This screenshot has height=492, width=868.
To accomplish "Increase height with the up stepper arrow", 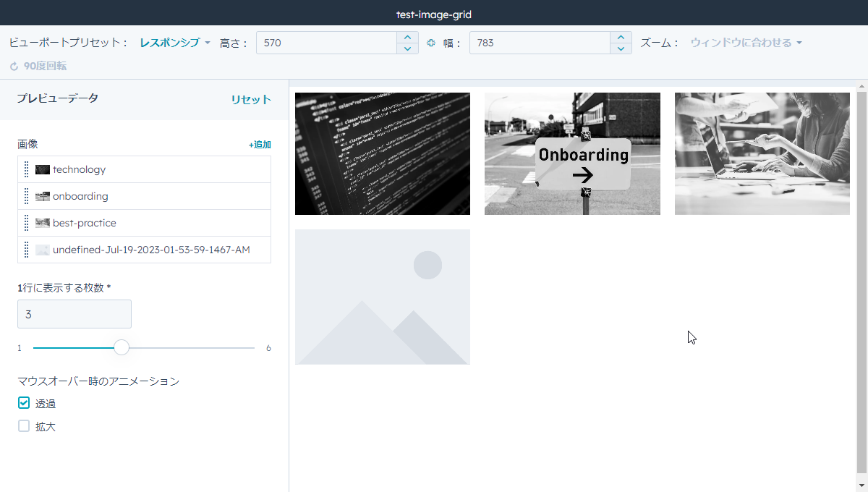I will tap(407, 37).
